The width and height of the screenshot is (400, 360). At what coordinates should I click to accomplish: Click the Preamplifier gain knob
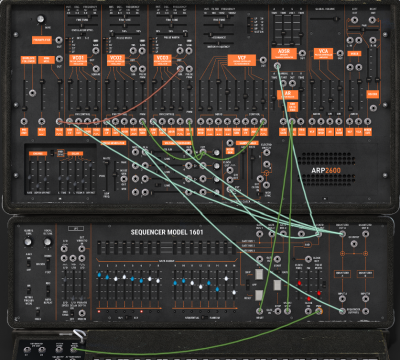[x=41, y=19]
